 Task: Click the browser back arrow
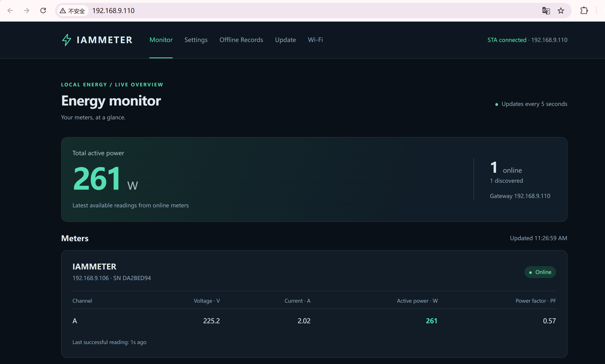[x=10, y=11]
